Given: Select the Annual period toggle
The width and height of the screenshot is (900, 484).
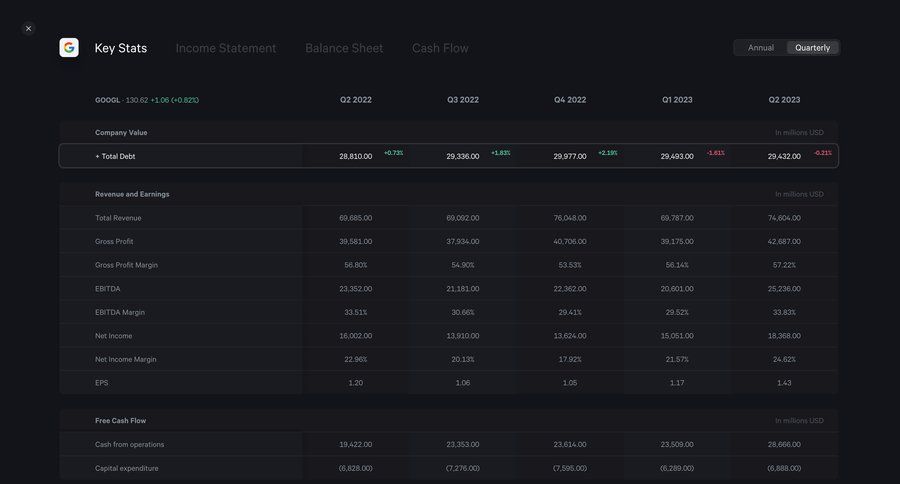Looking at the screenshot, I should point(761,48).
